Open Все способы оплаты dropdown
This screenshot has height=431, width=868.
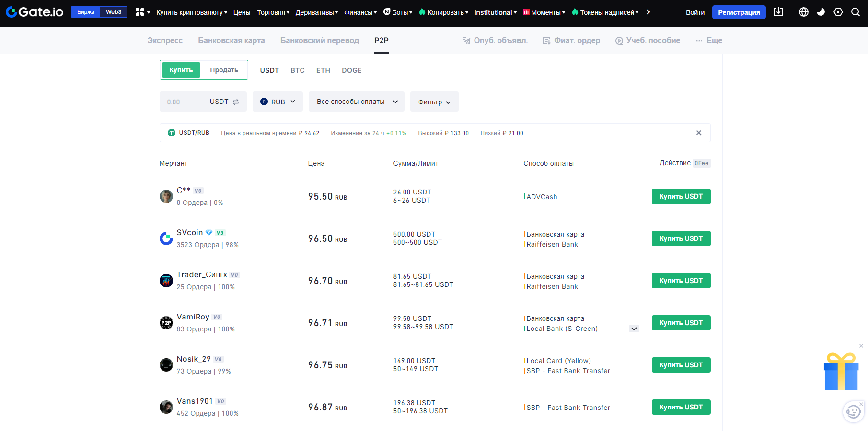[x=357, y=102]
